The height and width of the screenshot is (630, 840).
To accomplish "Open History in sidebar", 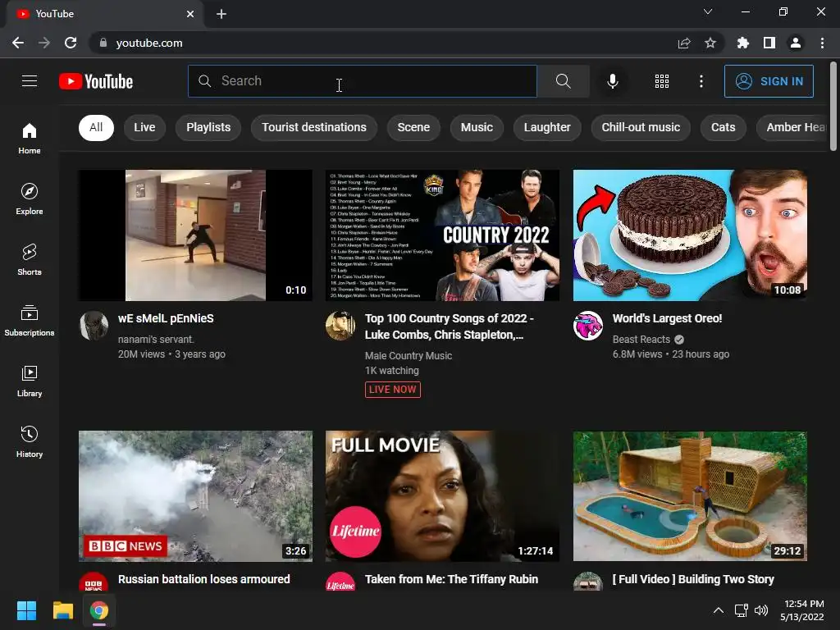I will tap(30, 441).
